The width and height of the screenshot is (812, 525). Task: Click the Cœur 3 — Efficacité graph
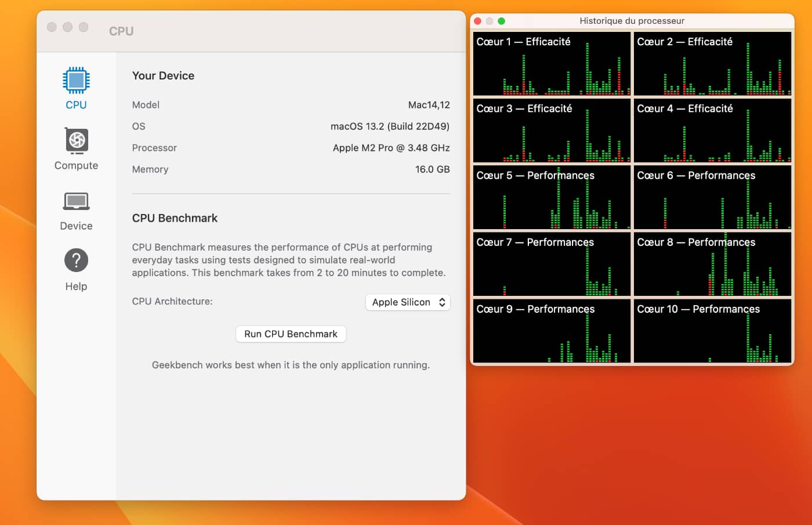tap(552, 131)
